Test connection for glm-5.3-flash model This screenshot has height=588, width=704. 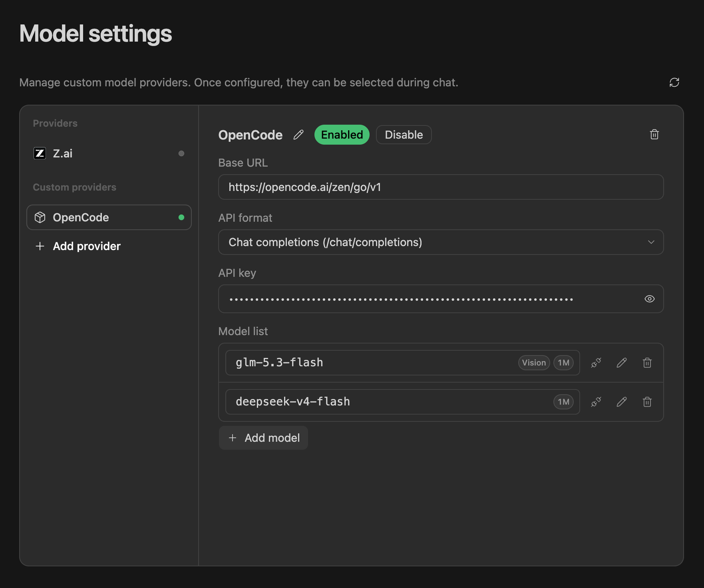(x=596, y=363)
